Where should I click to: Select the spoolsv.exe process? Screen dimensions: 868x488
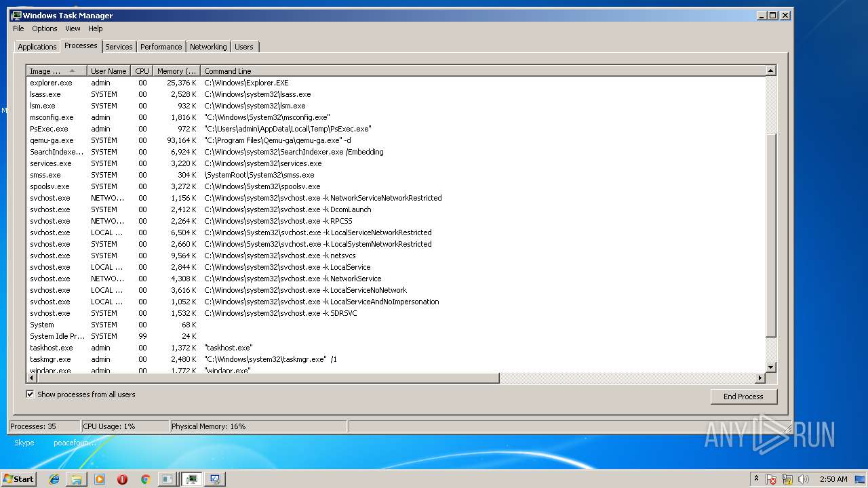point(395,186)
